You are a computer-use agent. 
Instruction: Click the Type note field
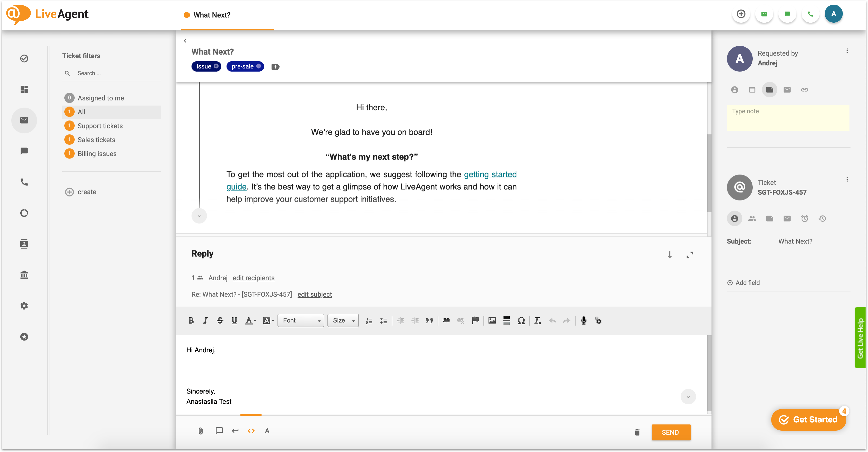(788, 118)
